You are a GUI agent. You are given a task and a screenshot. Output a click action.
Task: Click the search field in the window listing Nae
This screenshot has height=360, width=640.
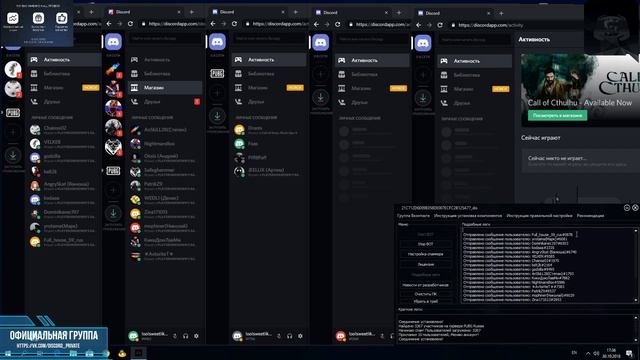269,38
